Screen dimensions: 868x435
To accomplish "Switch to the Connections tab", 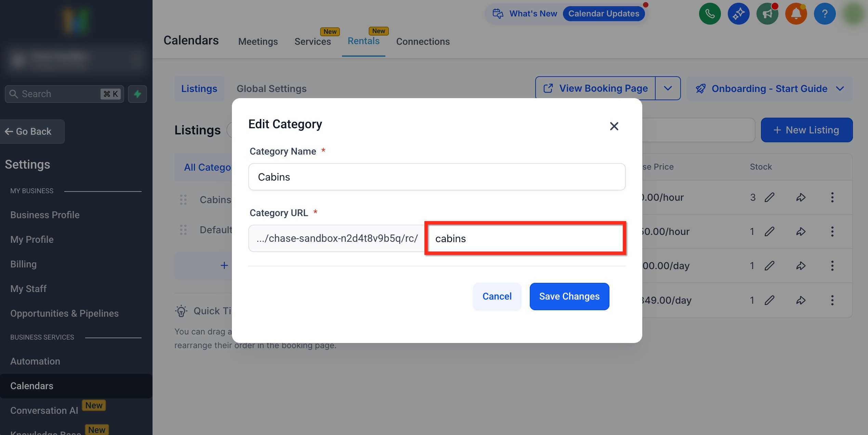I will pos(423,42).
